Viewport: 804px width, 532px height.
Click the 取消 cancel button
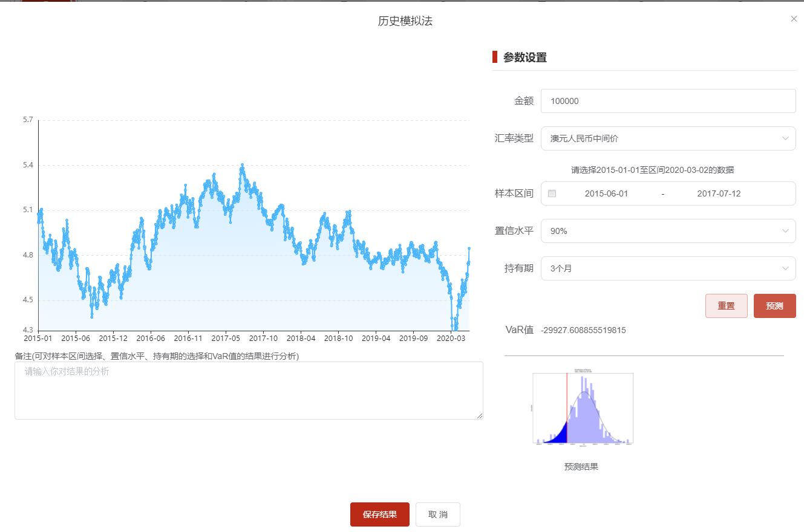pyautogui.click(x=437, y=514)
